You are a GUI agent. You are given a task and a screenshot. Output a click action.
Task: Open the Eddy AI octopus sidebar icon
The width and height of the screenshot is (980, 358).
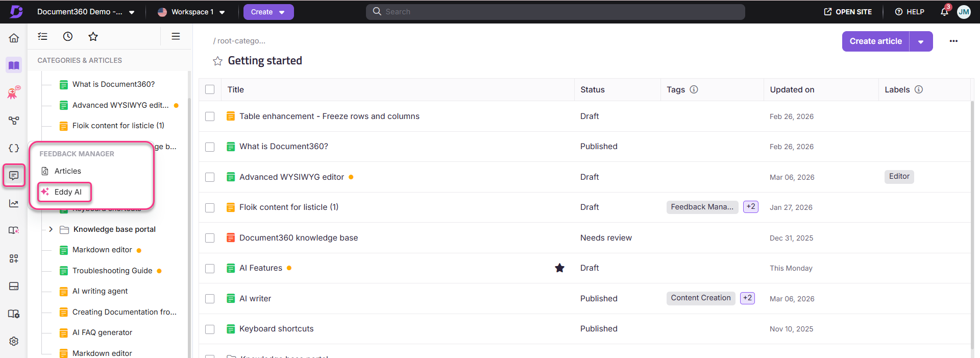pos(14,92)
